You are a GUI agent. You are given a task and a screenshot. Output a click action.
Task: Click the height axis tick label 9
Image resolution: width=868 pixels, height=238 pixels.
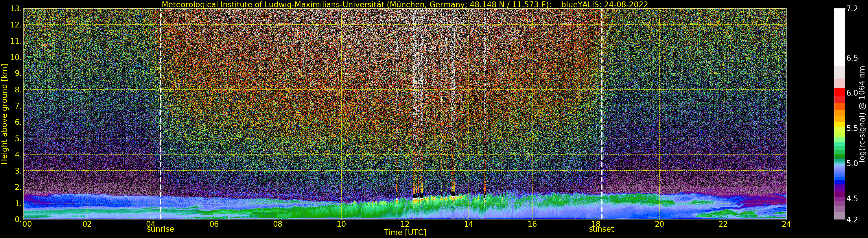pyautogui.click(x=18, y=73)
